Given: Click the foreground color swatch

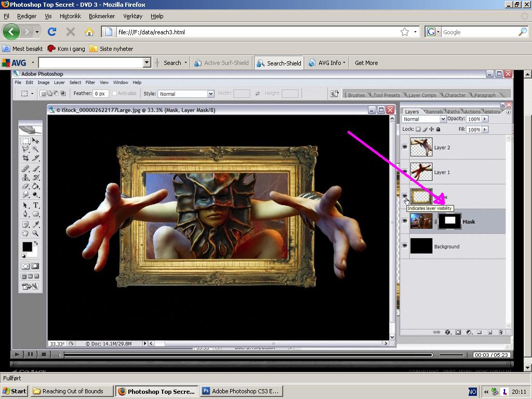Looking at the screenshot, I should (27, 247).
